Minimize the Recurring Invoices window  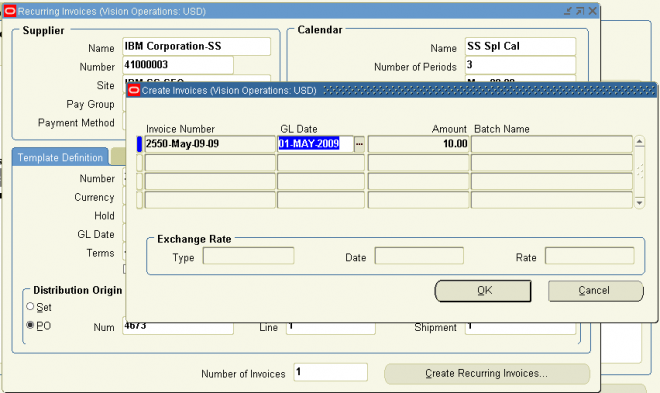click(568, 11)
